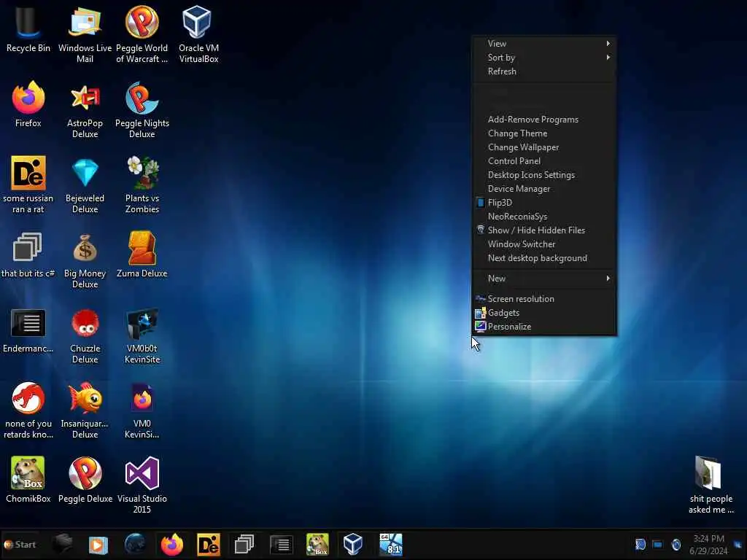Select Big Money Deluxe desktop icon

pyautogui.click(x=85, y=260)
